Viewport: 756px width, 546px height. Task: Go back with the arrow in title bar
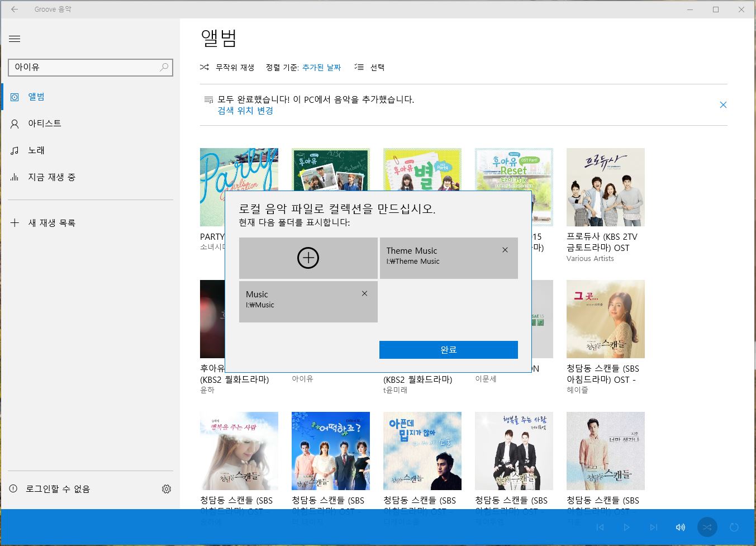point(15,10)
